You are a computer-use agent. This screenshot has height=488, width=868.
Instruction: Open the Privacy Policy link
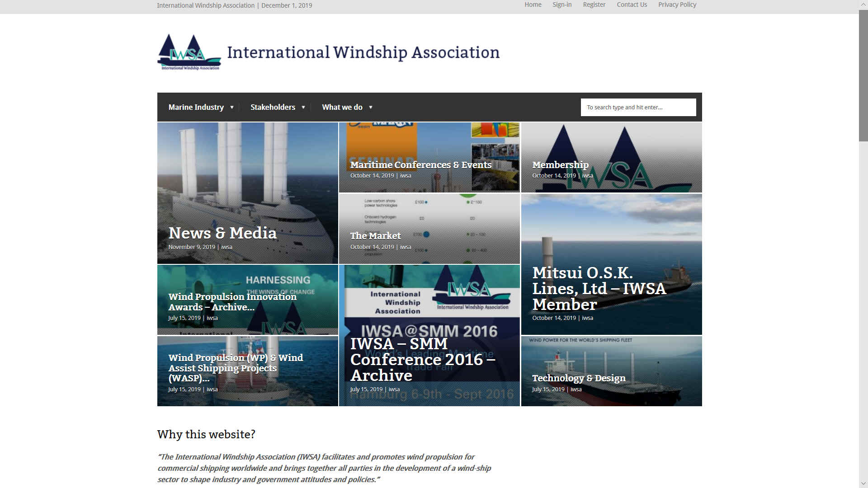(x=677, y=5)
